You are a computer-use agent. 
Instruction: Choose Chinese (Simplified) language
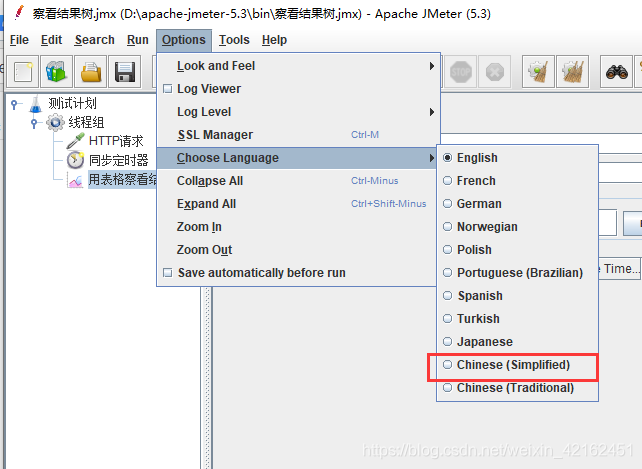[x=517, y=365]
